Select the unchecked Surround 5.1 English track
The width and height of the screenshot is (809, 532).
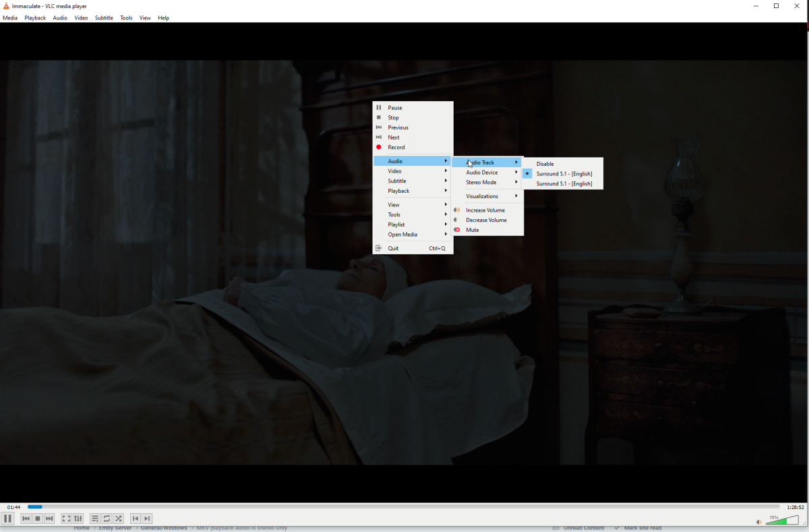coord(562,183)
